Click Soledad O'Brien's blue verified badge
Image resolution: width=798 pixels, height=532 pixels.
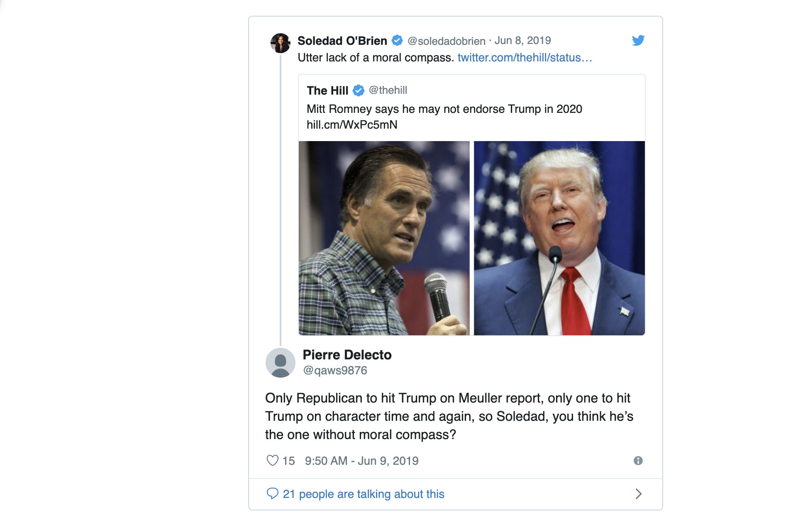tap(397, 40)
